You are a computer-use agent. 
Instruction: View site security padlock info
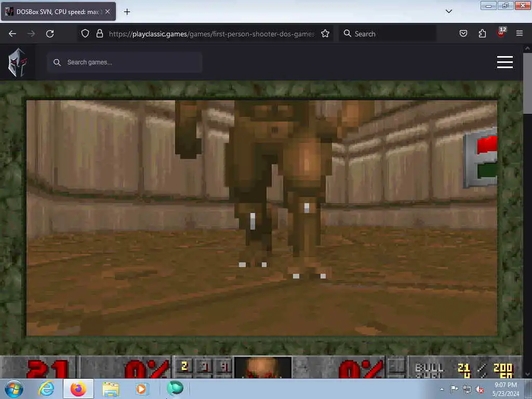pyautogui.click(x=100, y=33)
